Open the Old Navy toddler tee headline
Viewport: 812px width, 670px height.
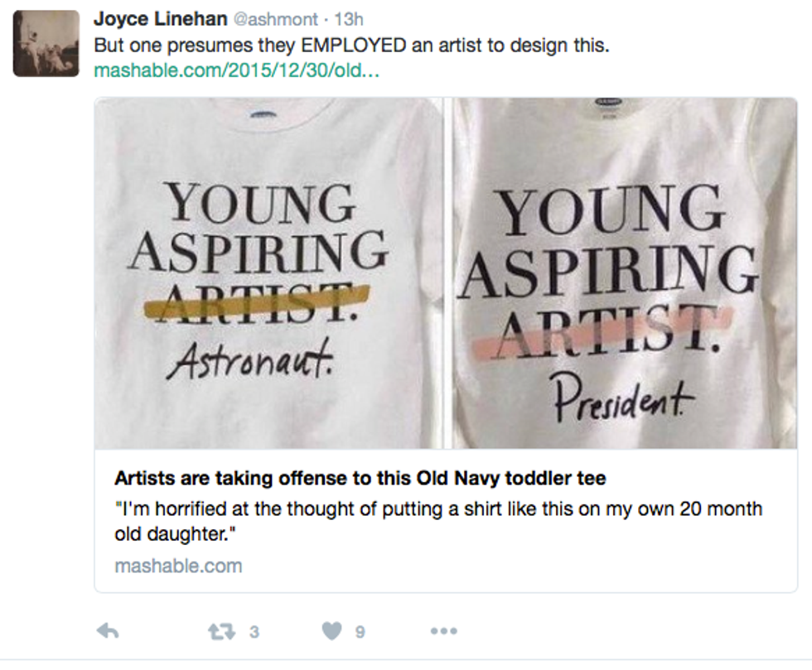coord(360,478)
